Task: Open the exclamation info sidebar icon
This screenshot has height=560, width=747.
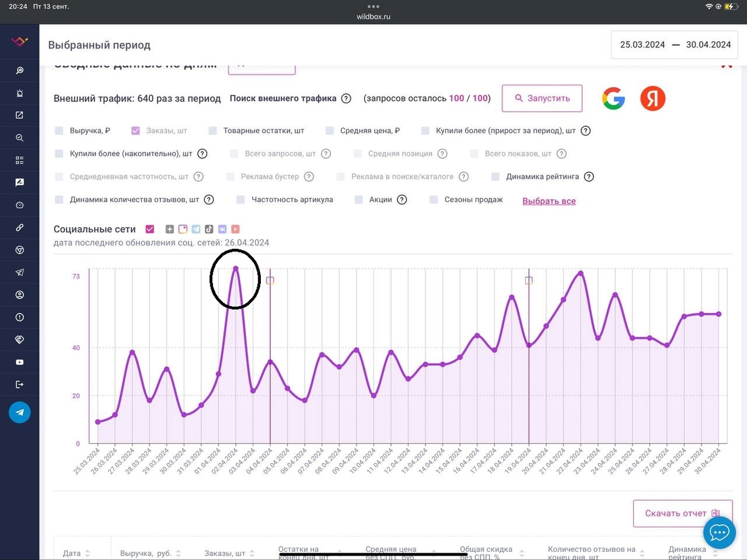Action: tap(19, 317)
